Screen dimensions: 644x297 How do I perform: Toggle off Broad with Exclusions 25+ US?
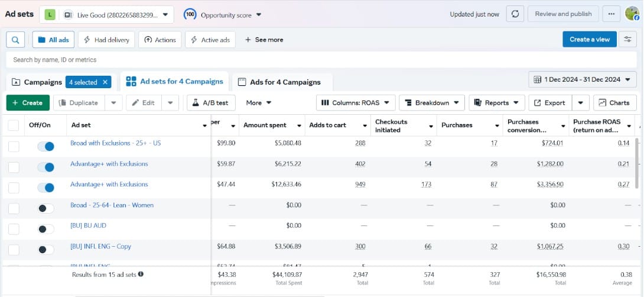click(x=46, y=146)
